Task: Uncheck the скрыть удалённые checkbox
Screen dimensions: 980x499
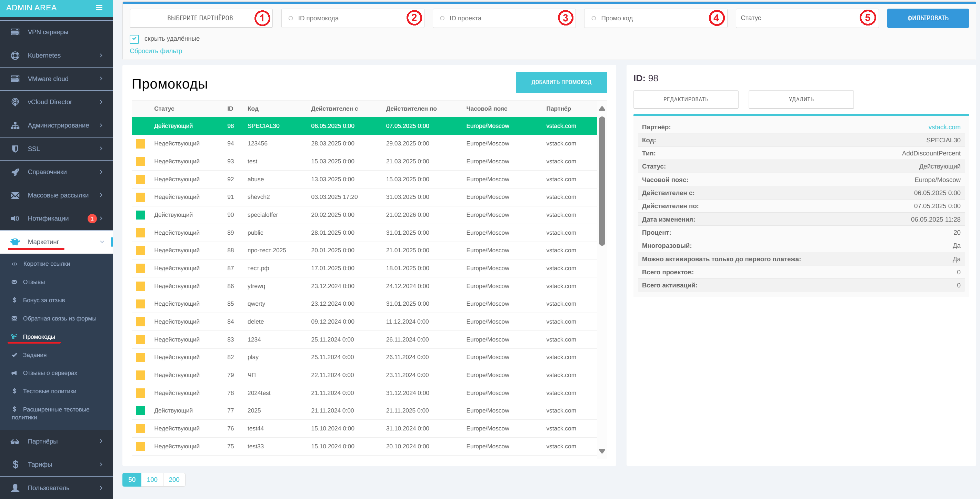Action: coord(134,39)
